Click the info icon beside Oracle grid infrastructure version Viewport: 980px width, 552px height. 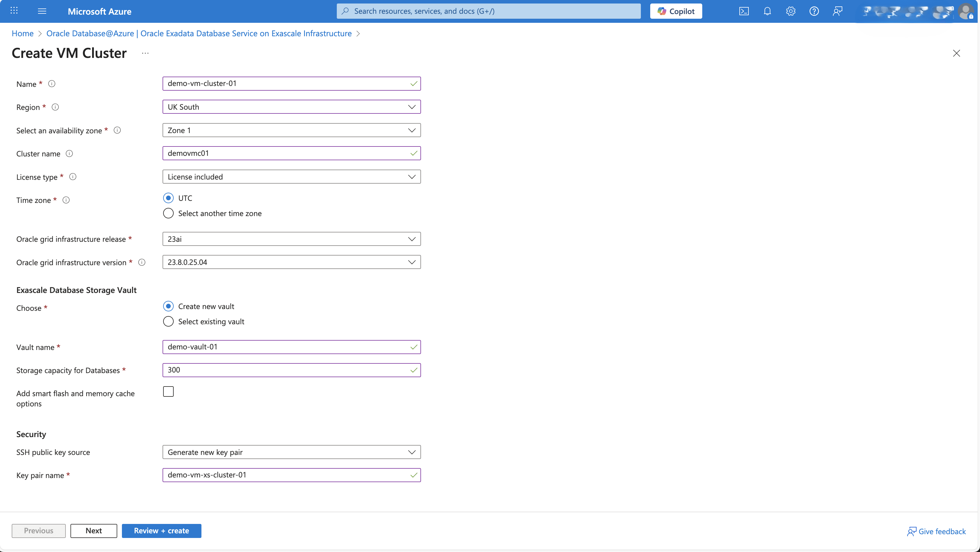click(x=142, y=262)
